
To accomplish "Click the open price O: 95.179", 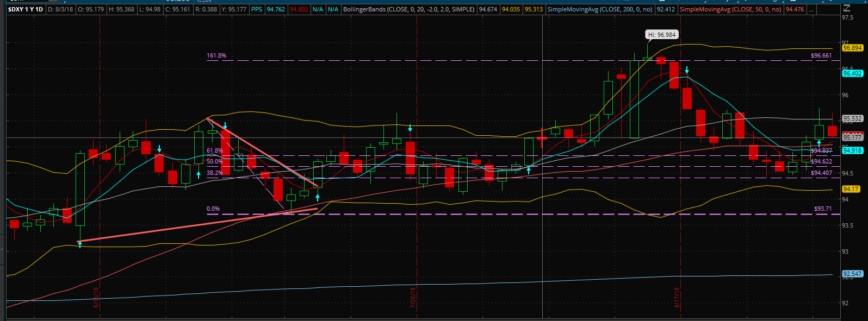I will point(91,9).
